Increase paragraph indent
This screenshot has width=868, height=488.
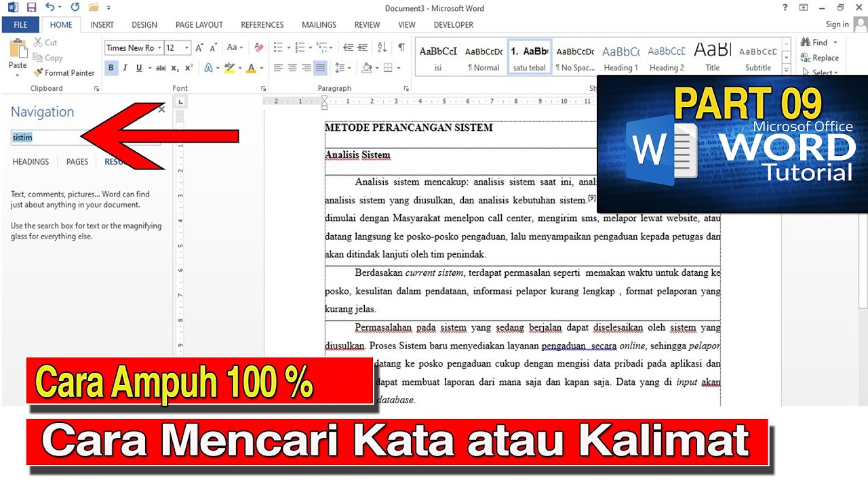click(x=364, y=47)
